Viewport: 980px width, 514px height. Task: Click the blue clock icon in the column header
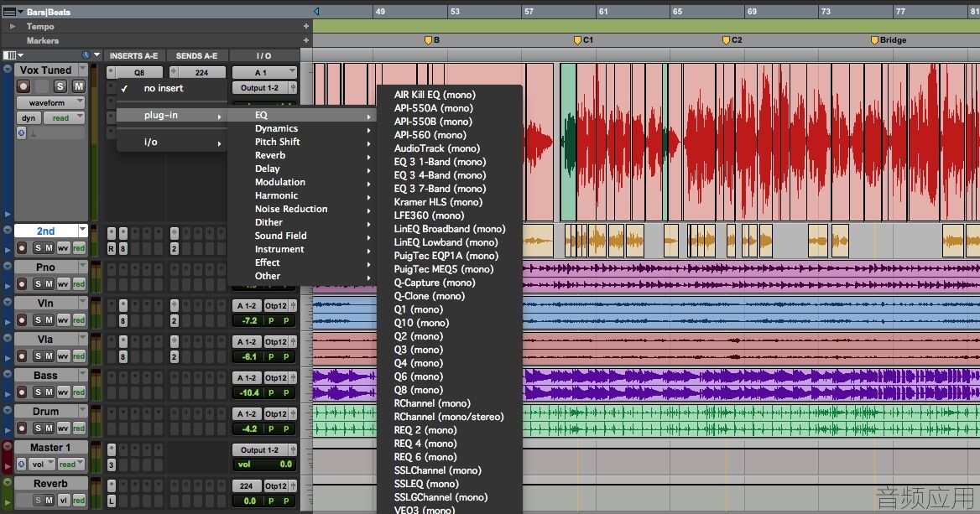coord(86,55)
